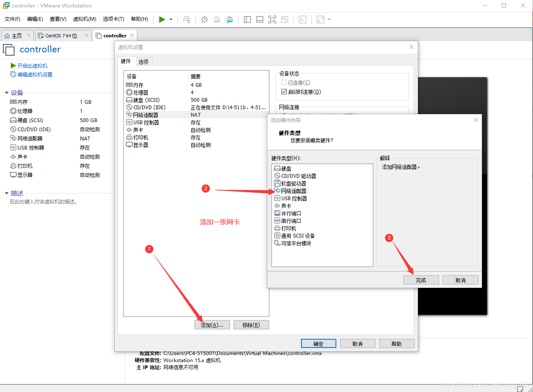Select 打印机 in the wizard hardware list

(x=285, y=228)
